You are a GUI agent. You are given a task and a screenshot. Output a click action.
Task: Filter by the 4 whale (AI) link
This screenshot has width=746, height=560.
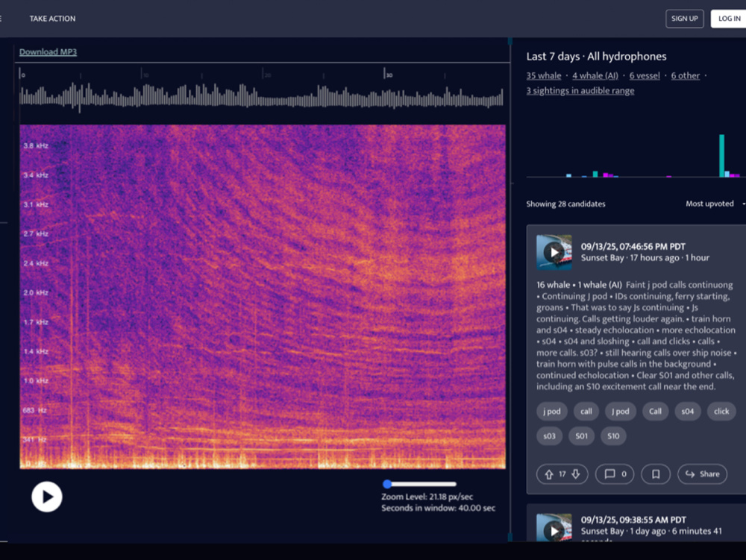click(x=595, y=75)
